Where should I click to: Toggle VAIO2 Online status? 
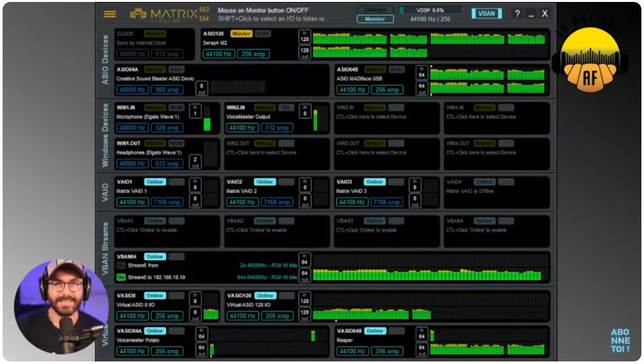click(264, 182)
